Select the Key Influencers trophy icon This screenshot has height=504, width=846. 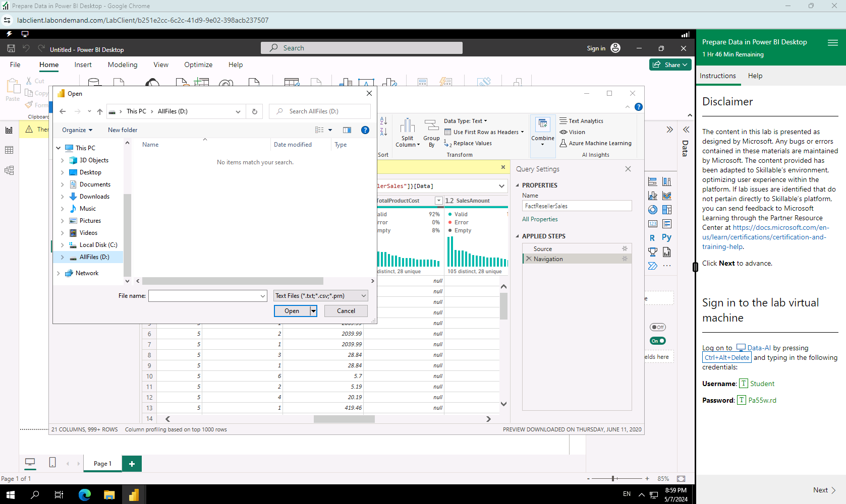[652, 252]
